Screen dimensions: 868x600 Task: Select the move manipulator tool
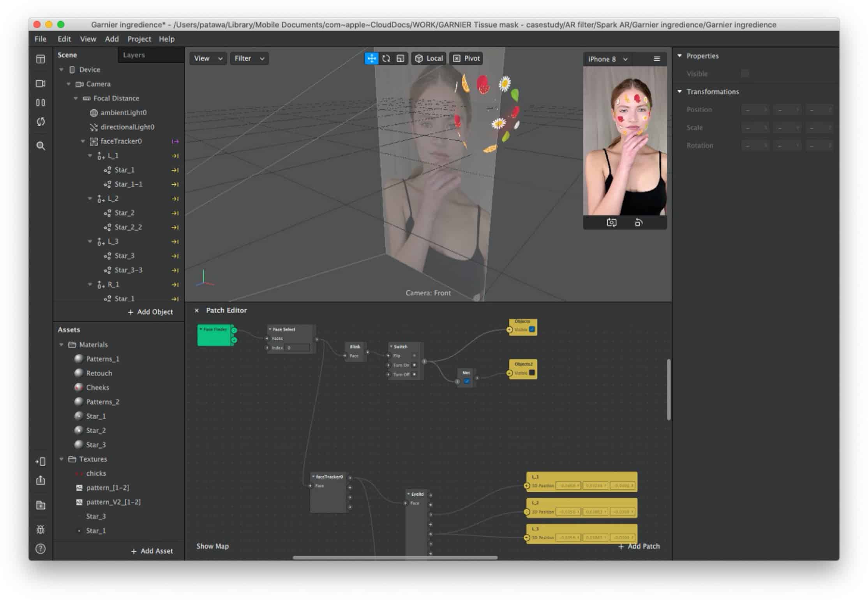point(372,58)
